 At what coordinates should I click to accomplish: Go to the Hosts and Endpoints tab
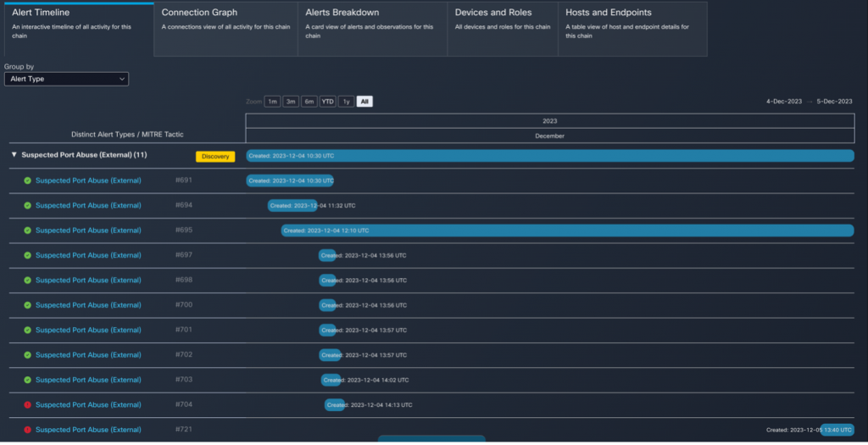point(632,29)
